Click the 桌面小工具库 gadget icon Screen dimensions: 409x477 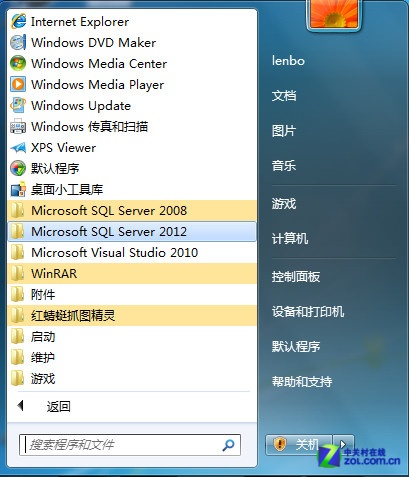tap(18, 189)
